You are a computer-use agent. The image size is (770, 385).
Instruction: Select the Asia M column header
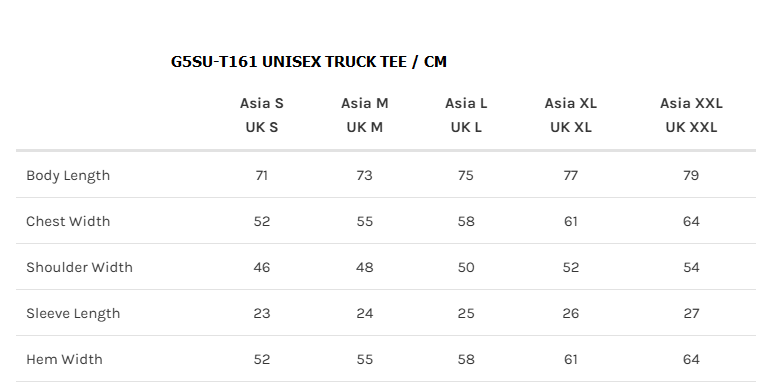364,104
